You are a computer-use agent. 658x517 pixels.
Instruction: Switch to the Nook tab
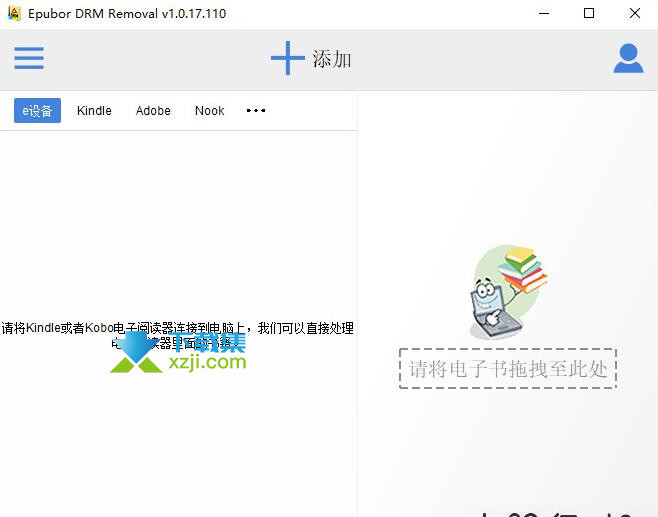point(209,110)
